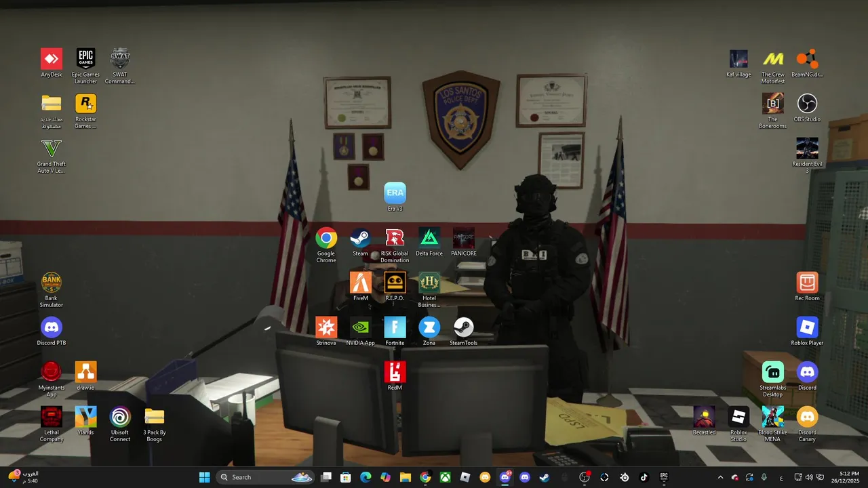The height and width of the screenshot is (488, 868).
Task: Open The Crew Motorfest desktop shortcut
Action: tap(773, 66)
